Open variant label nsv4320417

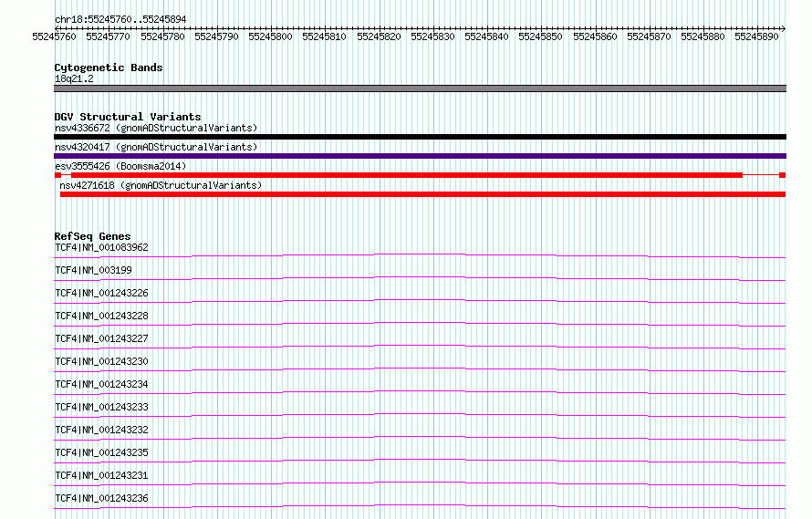[x=156, y=147]
